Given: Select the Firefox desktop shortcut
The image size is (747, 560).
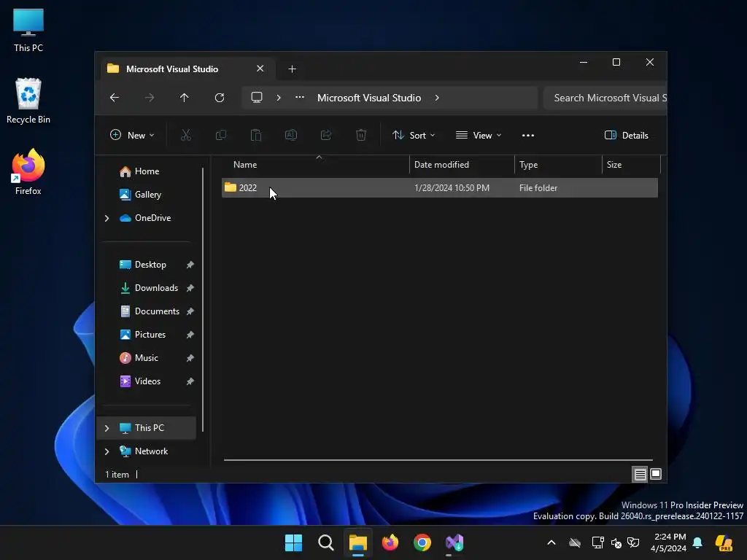Looking at the screenshot, I should pos(28,171).
